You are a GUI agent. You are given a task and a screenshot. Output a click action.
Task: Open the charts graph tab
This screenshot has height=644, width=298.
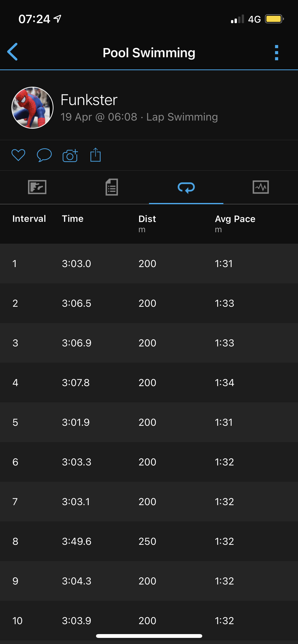261,187
